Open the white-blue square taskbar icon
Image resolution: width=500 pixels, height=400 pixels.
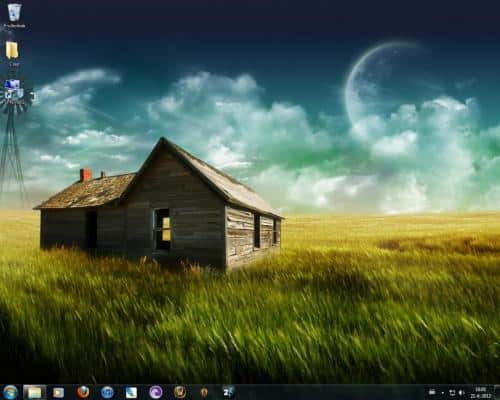[131, 393]
